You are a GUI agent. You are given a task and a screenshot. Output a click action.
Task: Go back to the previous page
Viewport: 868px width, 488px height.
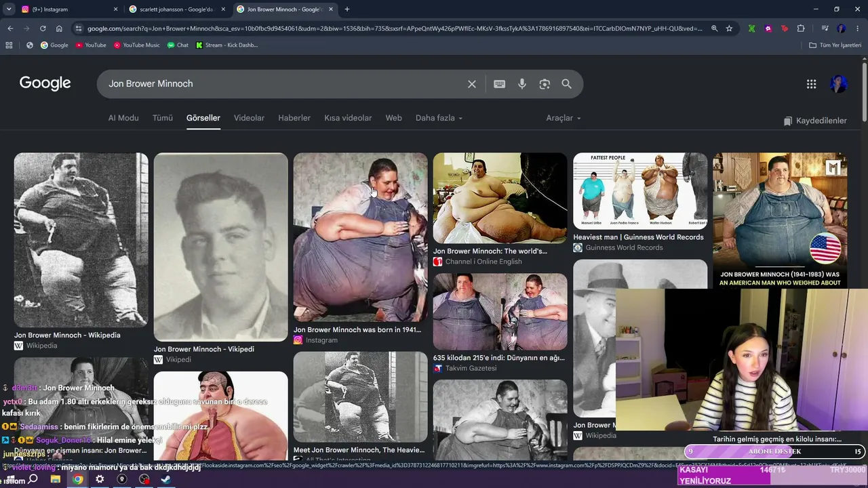click(10, 28)
